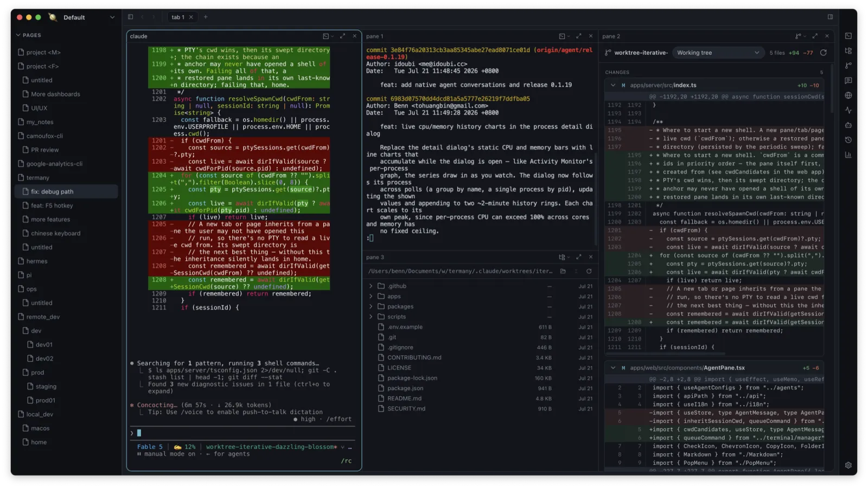868x488 pixels.
Task: Maximize pane 1
Action: click(x=578, y=36)
